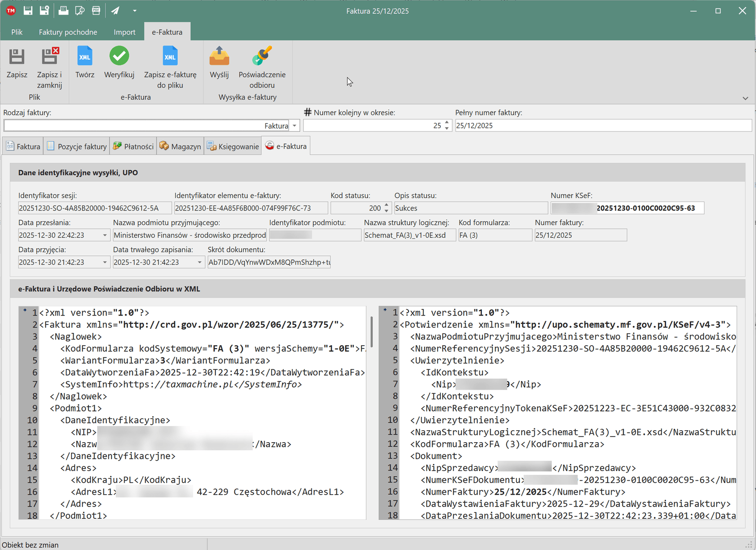Click the Pełny numer faktury field
Viewport: 756px width, 550px height.
(x=603, y=126)
